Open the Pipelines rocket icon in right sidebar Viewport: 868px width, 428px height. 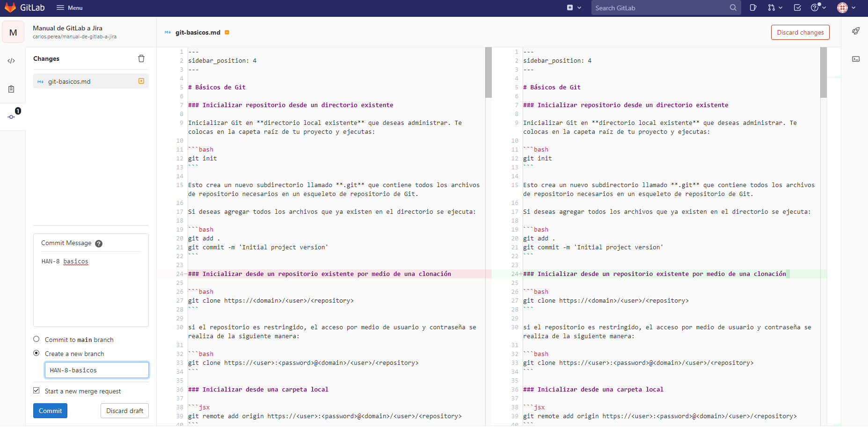856,31
